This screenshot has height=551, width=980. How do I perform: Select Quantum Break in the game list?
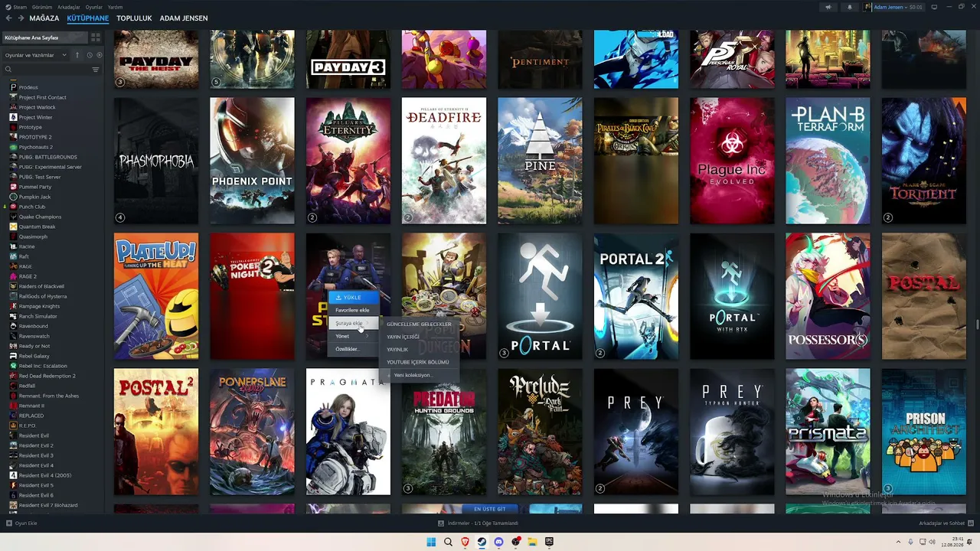click(x=37, y=227)
